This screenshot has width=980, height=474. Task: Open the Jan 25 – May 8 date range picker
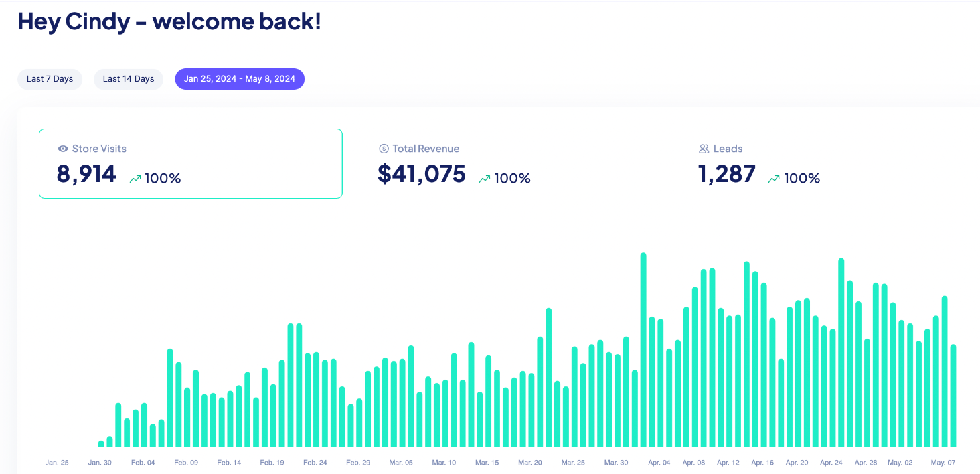click(240, 79)
